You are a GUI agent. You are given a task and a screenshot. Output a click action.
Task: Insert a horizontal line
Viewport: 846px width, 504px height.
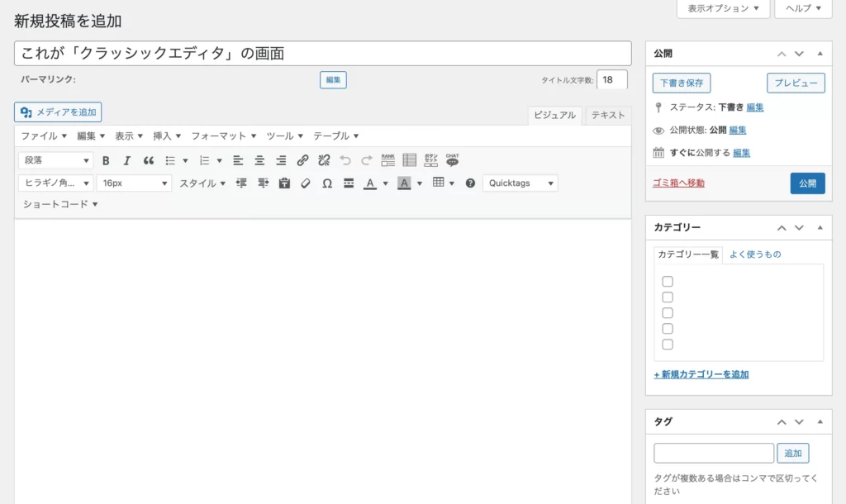(x=349, y=183)
